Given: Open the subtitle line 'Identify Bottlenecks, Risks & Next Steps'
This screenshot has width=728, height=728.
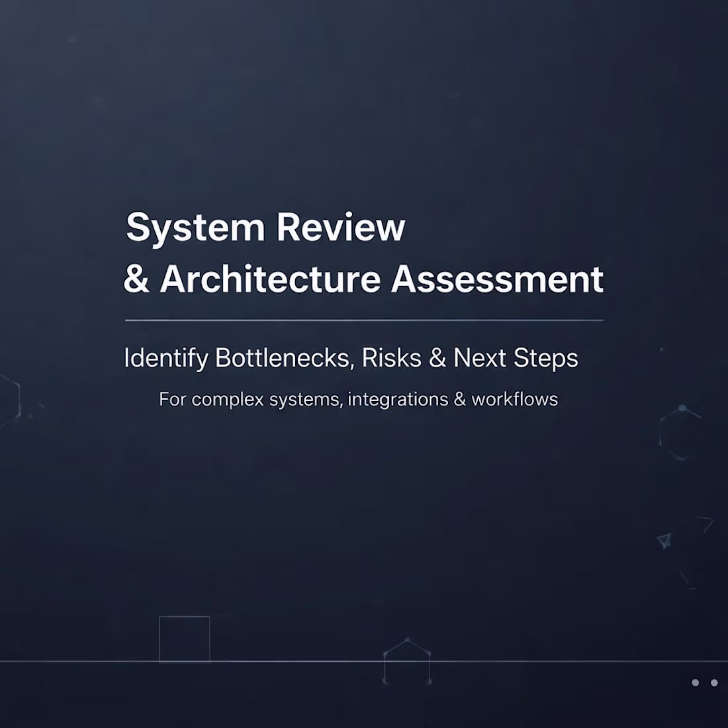Looking at the screenshot, I should click(x=351, y=357).
